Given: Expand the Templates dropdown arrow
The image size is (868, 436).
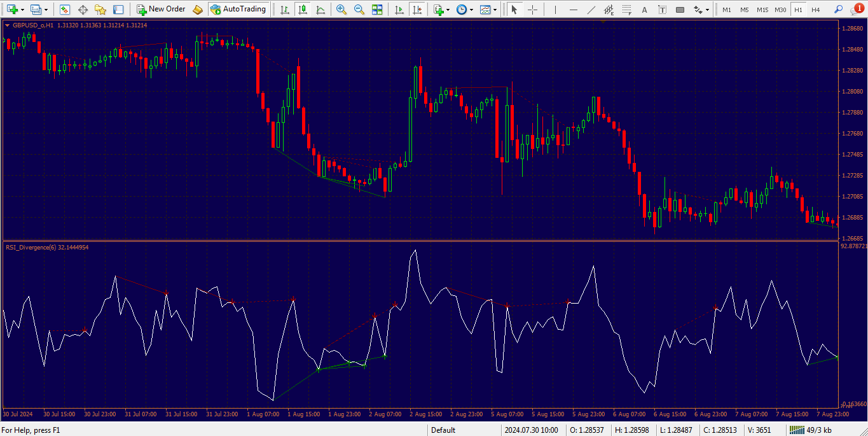Looking at the screenshot, I should [495, 10].
